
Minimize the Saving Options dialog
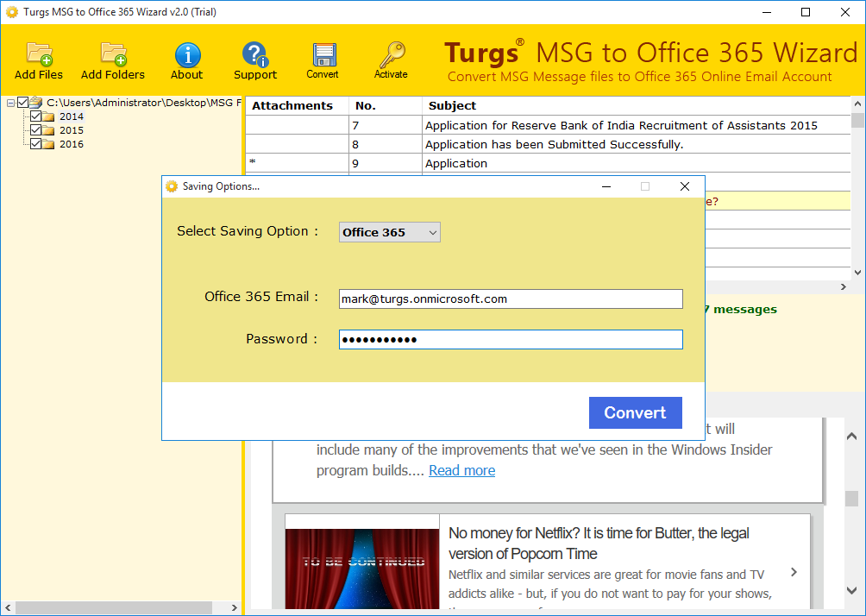[x=606, y=186]
